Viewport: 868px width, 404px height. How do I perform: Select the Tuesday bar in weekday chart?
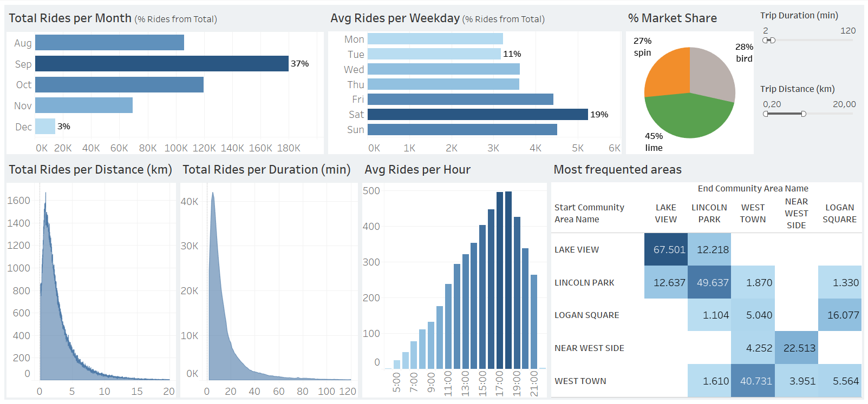pos(434,54)
